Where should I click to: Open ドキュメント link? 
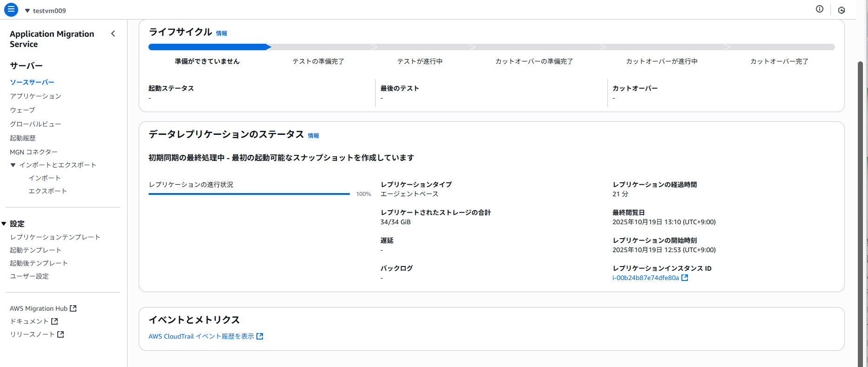(x=29, y=321)
